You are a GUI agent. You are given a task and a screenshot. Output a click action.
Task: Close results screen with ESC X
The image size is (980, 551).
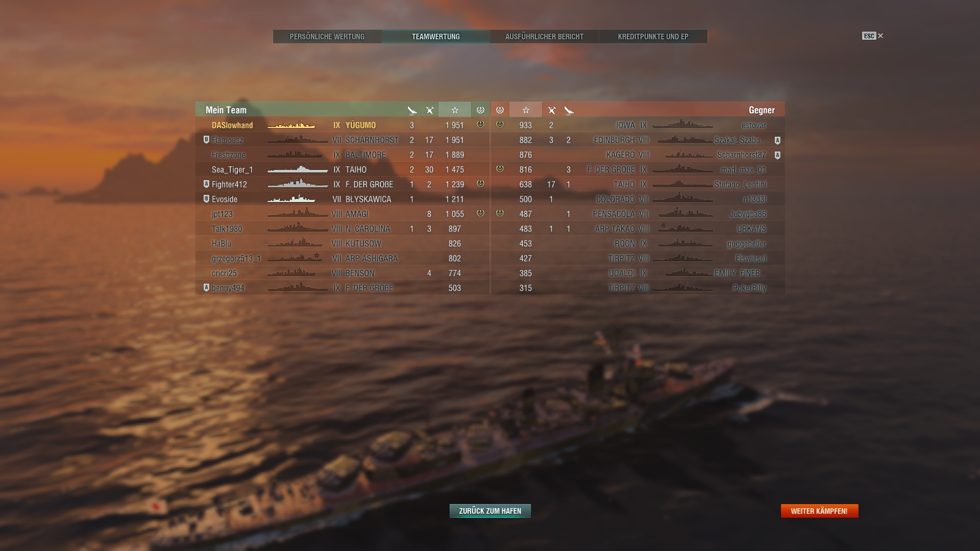(x=873, y=36)
